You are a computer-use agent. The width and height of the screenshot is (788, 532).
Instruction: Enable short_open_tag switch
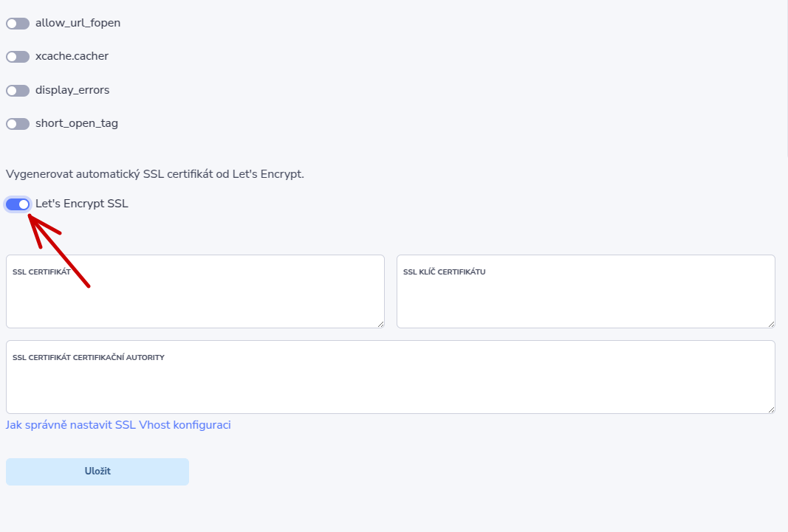coord(18,124)
